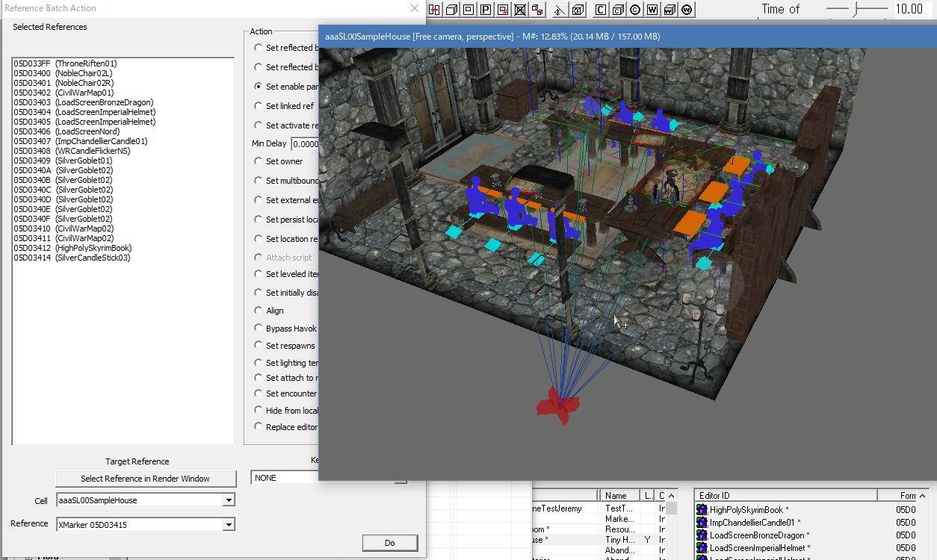The width and height of the screenshot is (937, 560).
Task: Select 05D03402 (CivilWarMap01) reference entry
Action: [64, 93]
